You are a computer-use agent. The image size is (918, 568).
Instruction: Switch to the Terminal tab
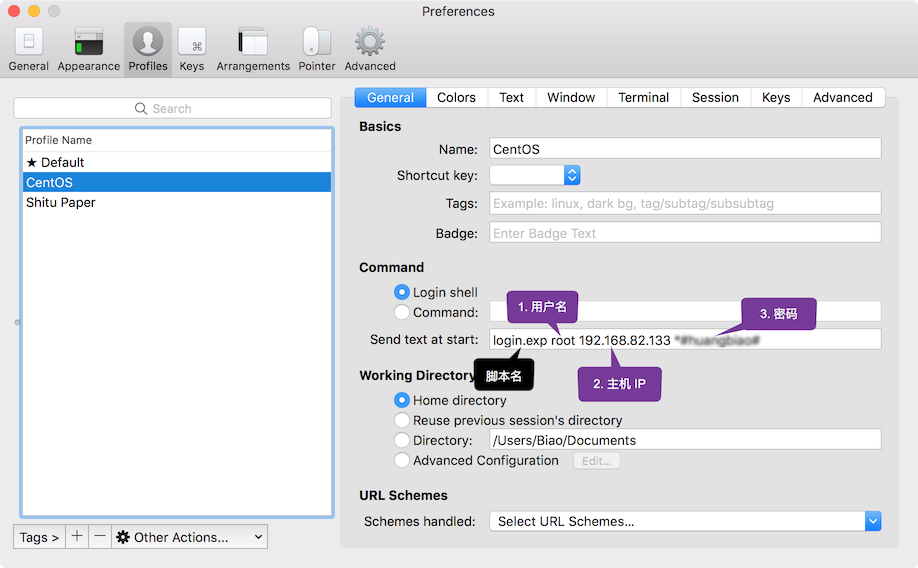pos(643,97)
